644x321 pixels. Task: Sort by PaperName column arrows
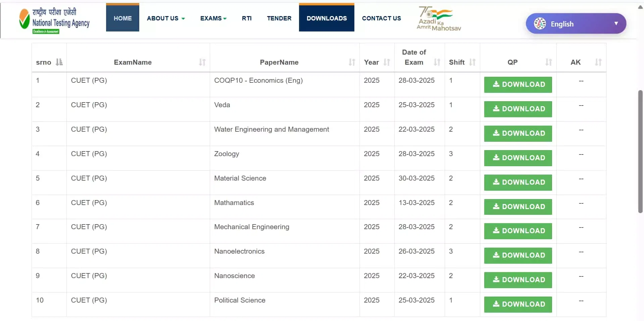click(352, 62)
